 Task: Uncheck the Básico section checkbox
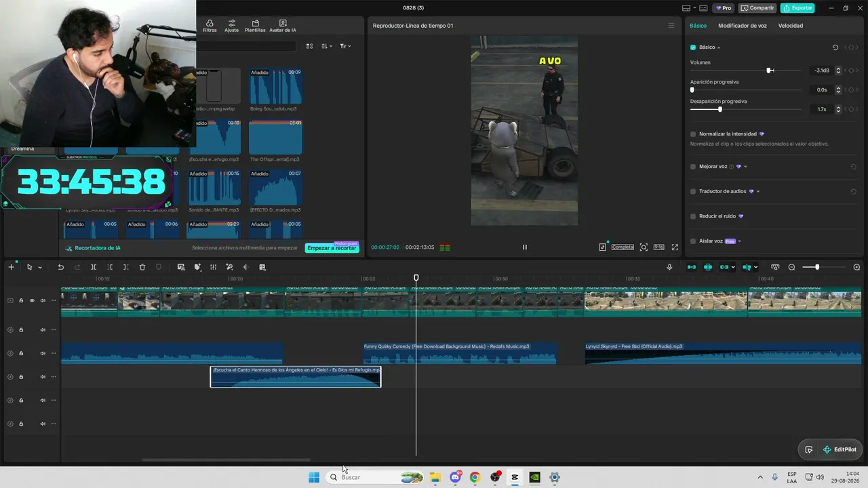(693, 47)
